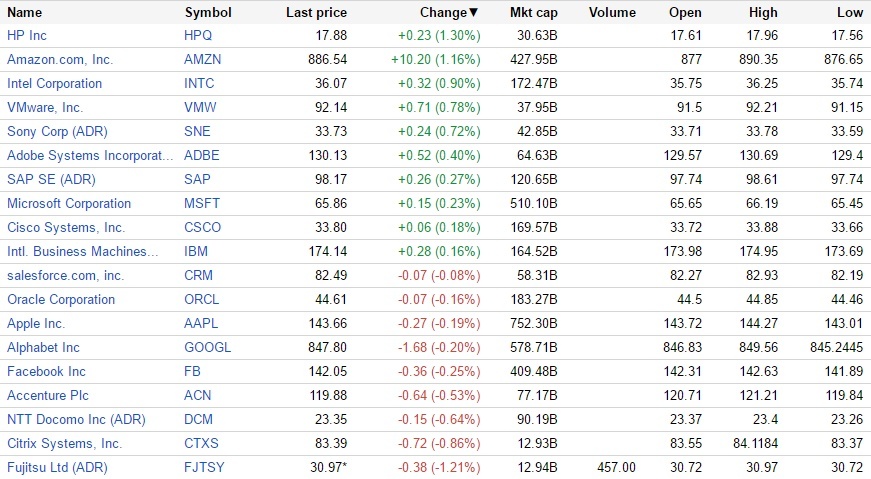This screenshot has width=871, height=479.
Task: Sort by the Change column arrow
Action: (x=474, y=13)
